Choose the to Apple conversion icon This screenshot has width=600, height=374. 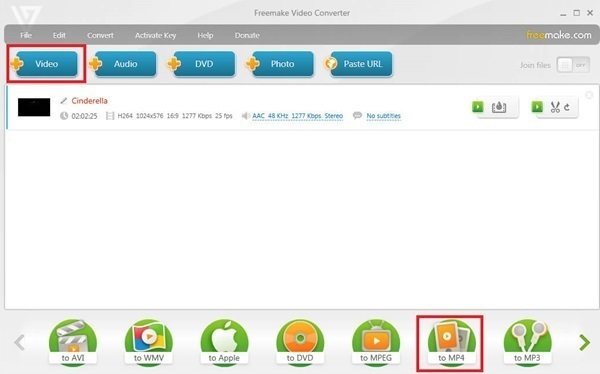pyautogui.click(x=224, y=343)
